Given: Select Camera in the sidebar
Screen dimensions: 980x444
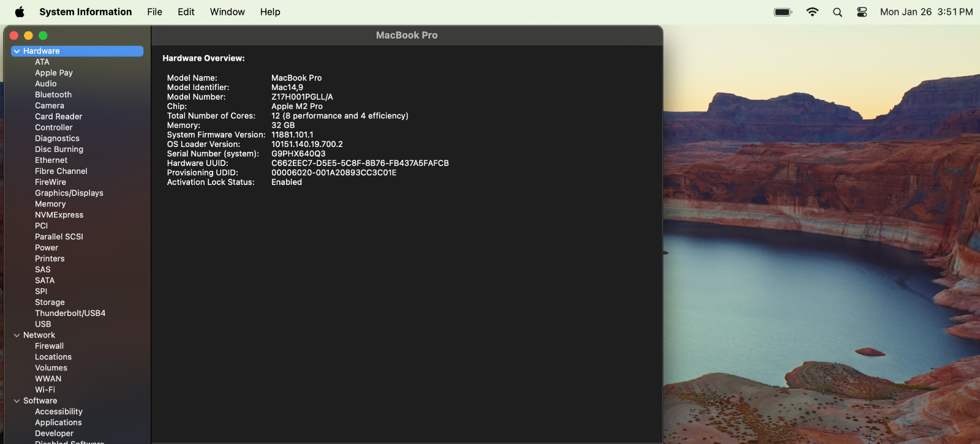Looking at the screenshot, I should (x=50, y=106).
